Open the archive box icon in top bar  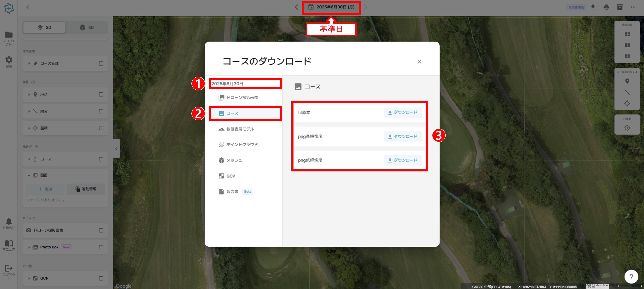[620, 7]
